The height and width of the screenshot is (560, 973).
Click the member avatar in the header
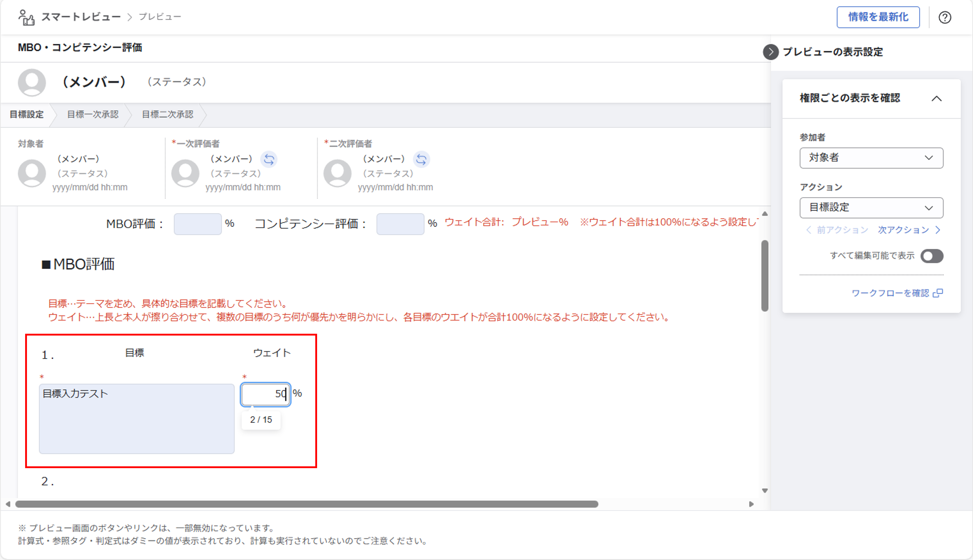[x=31, y=82]
